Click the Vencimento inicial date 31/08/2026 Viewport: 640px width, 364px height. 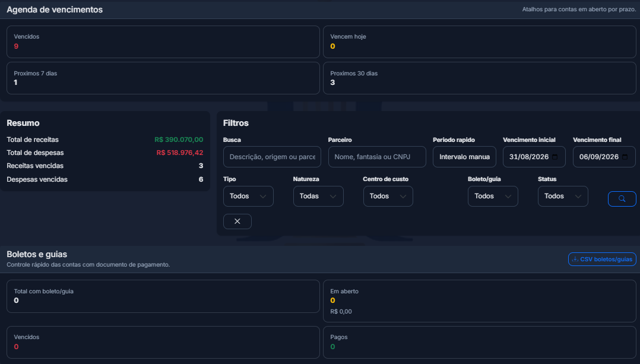[528, 157]
